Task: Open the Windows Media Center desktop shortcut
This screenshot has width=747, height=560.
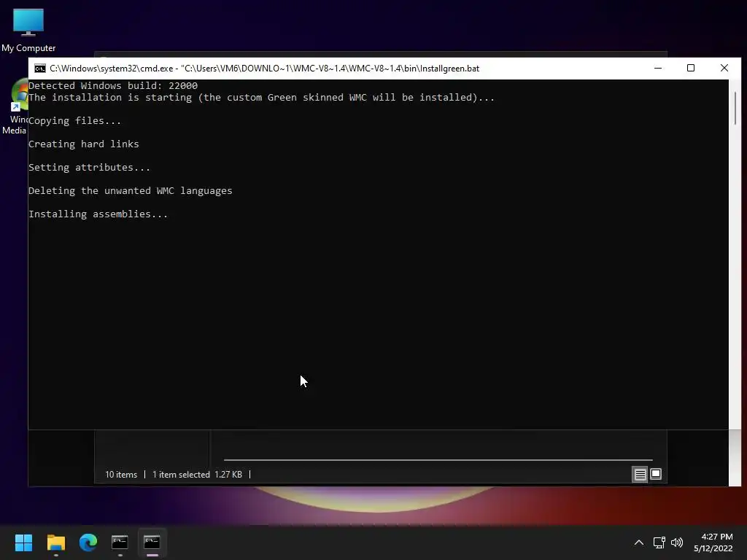Action: click(x=15, y=107)
